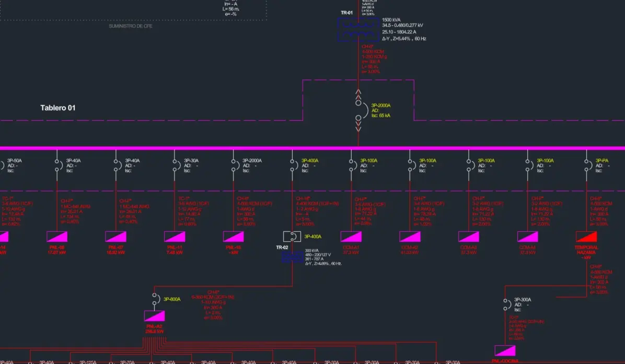Click the 'Isc: 65 kA' text
Image resolution: width=625 pixels, height=364 pixels.
click(x=381, y=115)
